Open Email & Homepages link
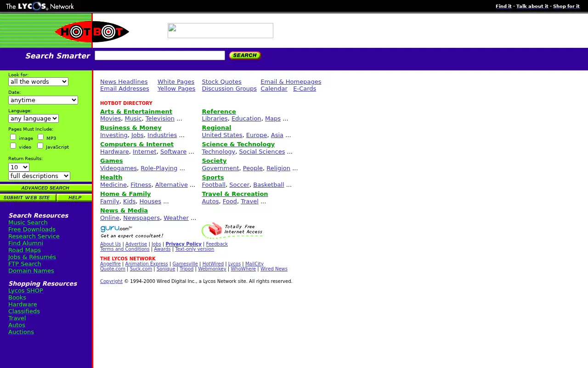 (x=291, y=81)
